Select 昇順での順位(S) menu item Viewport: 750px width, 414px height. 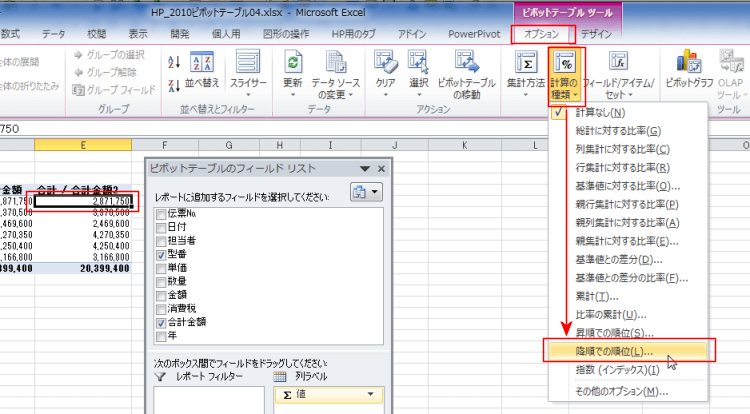click(x=628, y=333)
